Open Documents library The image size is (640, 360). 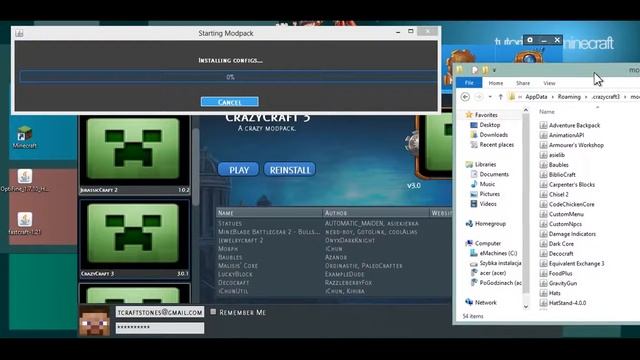tap(489, 174)
